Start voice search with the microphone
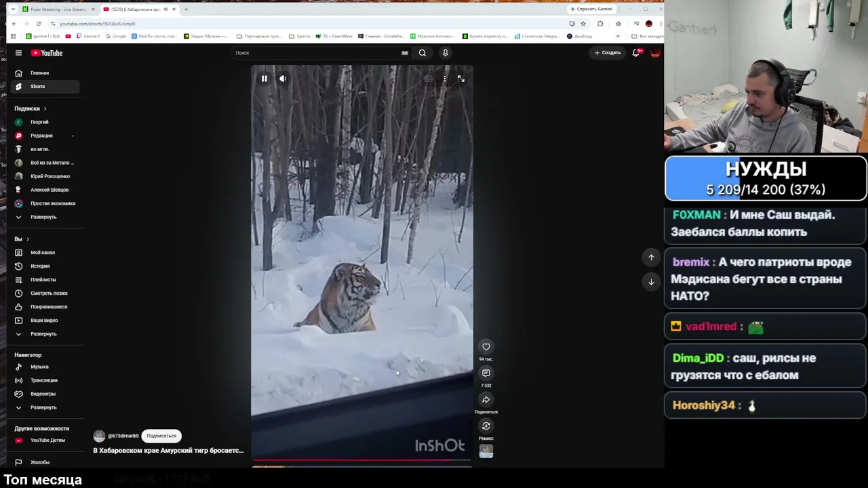 [x=446, y=53]
